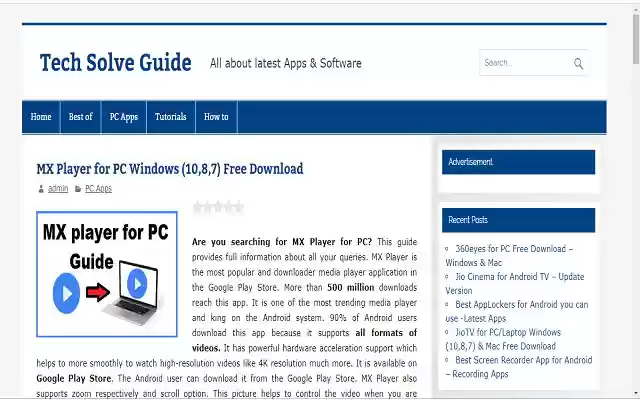Open JioTV for PC/Laptop Windows post

(x=503, y=339)
